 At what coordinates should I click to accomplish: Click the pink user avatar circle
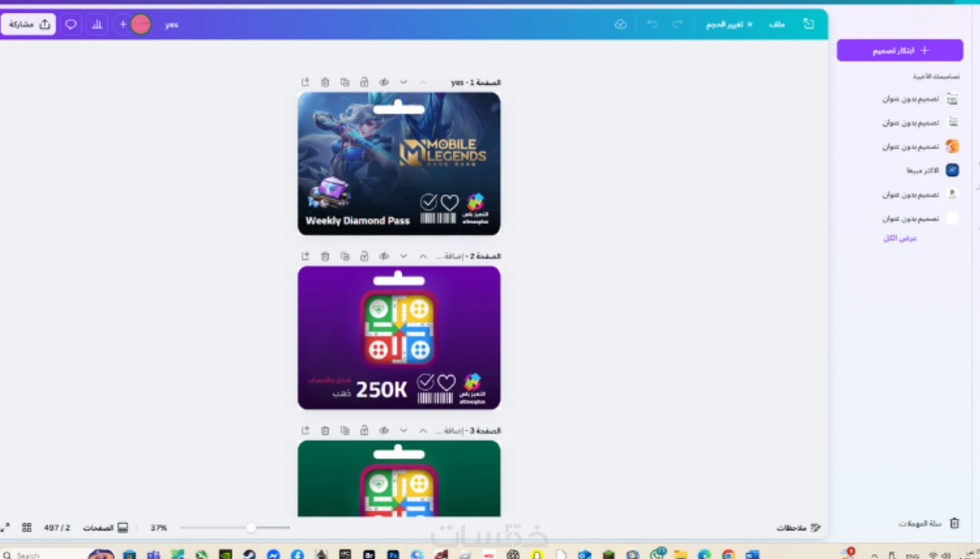pos(141,24)
